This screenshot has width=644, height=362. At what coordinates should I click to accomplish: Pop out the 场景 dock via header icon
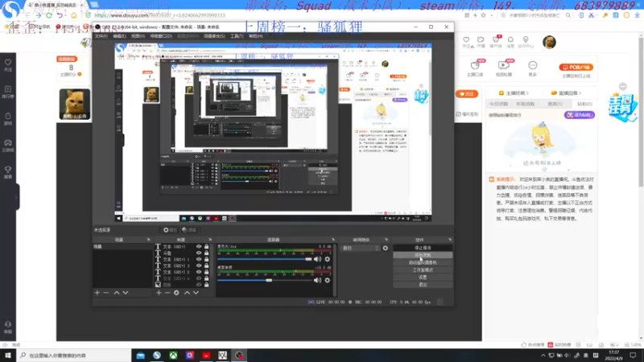148,240
